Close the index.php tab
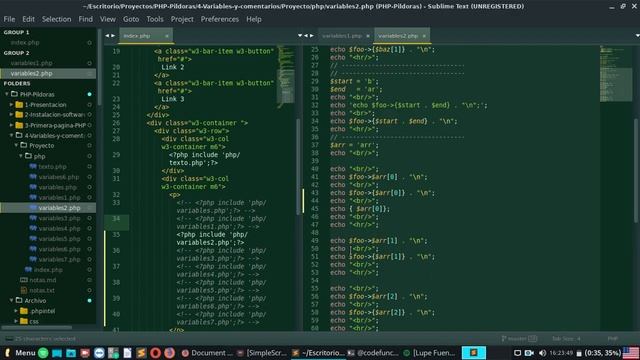This screenshot has width=640, height=360. (x=167, y=36)
